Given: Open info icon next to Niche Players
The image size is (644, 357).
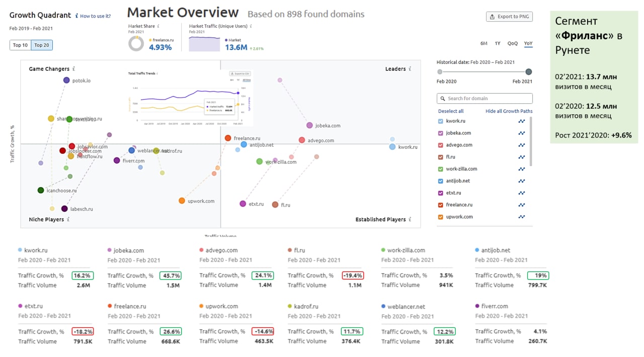Looking at the screenshot, I should coord(68,220).
